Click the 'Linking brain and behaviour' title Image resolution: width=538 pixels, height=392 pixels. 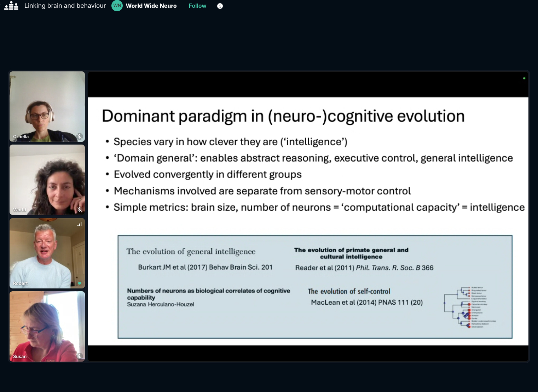click(x=65, y=6)
